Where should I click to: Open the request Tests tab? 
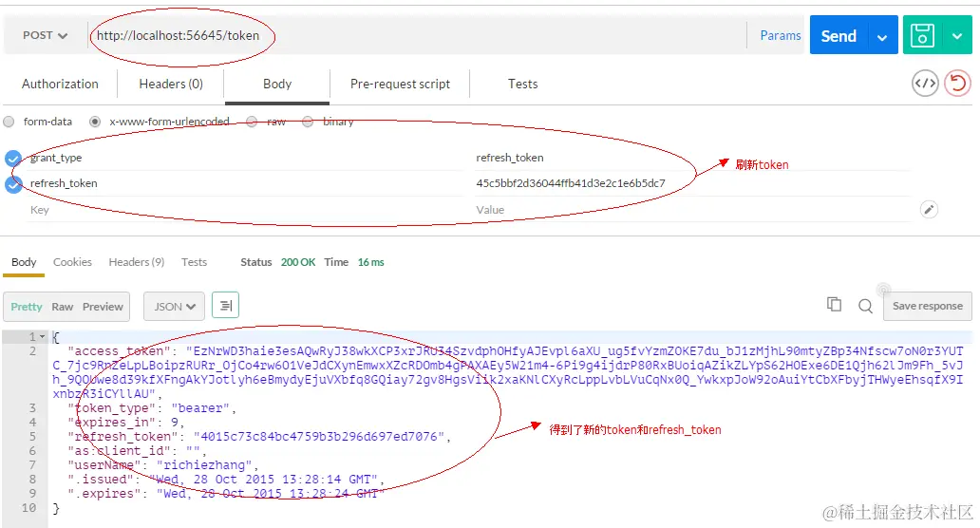pyautogui.click(x=522, y=84)
